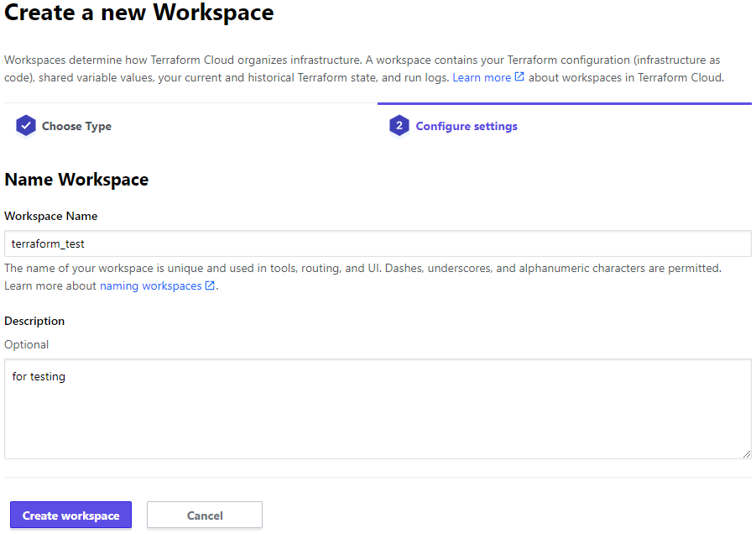Open the naming workspaces link
The width and height of the screenshot is (756, 534).
point(150,286)
